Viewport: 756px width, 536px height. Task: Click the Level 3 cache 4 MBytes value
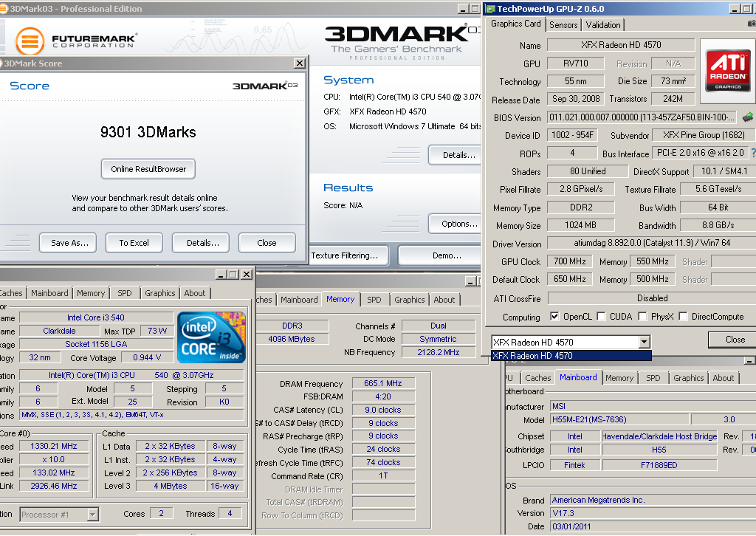click(171, 486)
